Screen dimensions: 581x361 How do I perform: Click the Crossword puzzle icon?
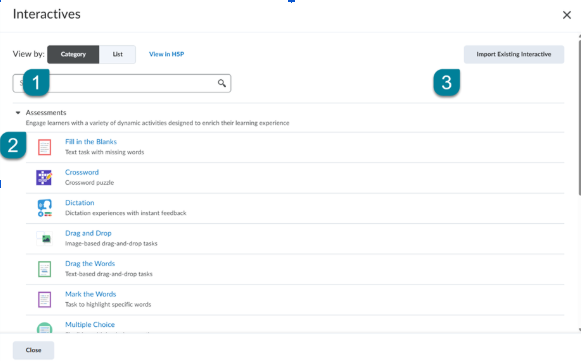click(x=44, y=178)
